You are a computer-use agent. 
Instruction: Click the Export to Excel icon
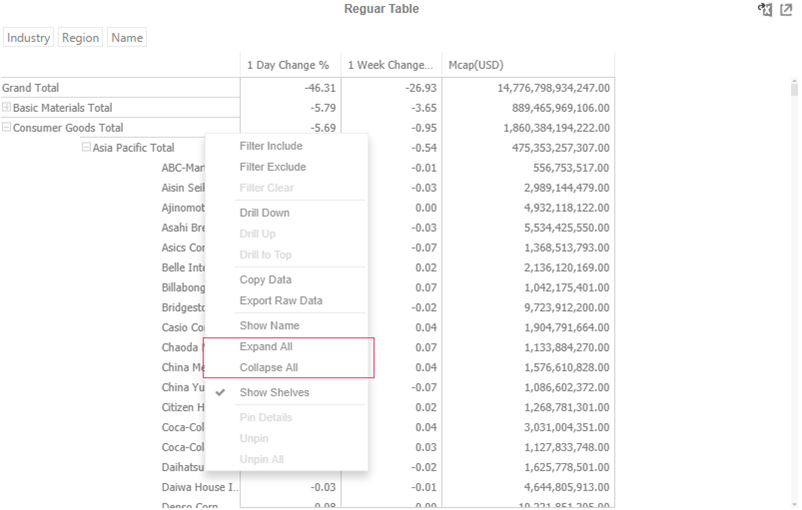point(765,10)
